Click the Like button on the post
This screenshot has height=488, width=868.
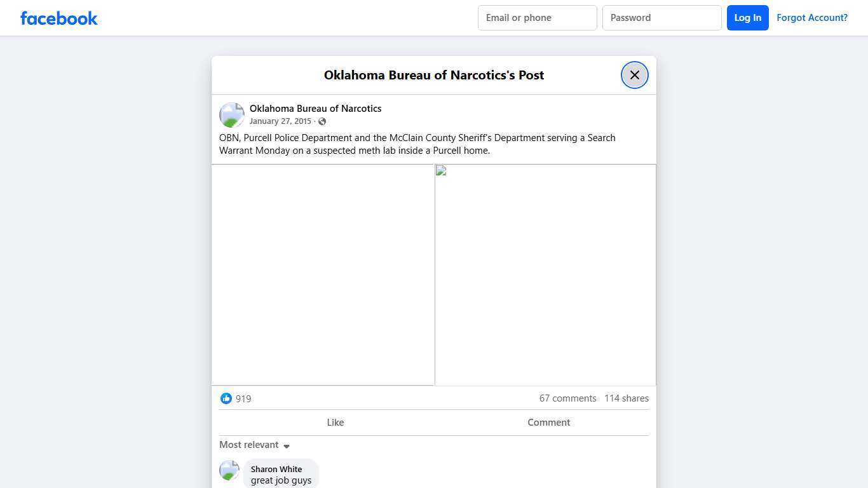335,423
